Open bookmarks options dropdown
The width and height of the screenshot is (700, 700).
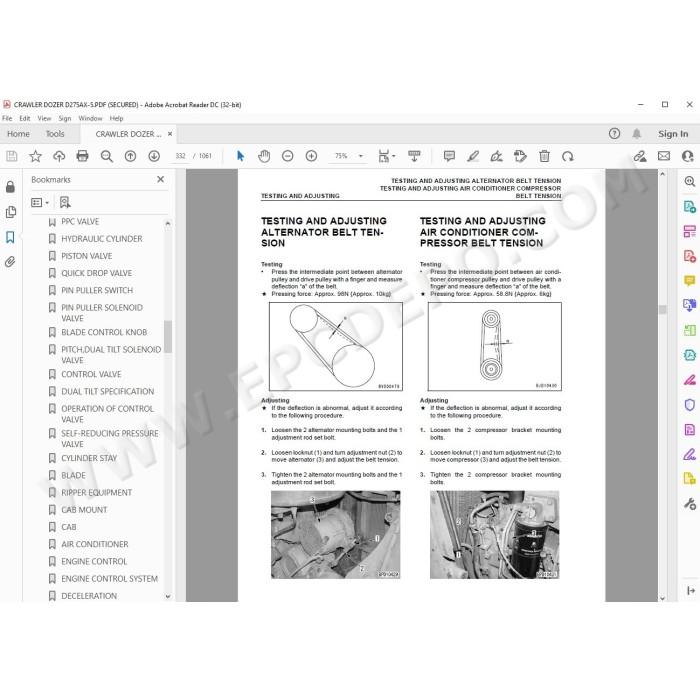40,203
